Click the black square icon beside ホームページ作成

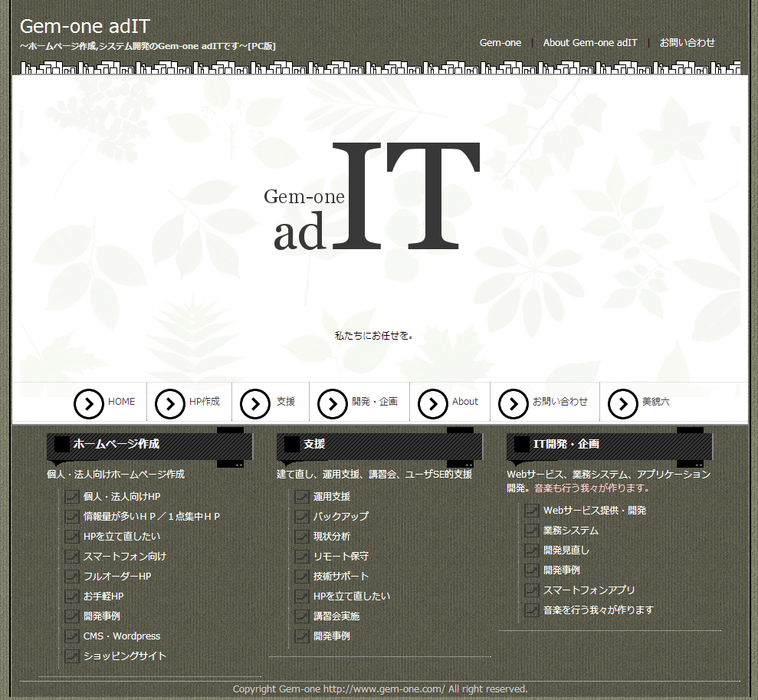pyautogui.click(x=62, y=445)
